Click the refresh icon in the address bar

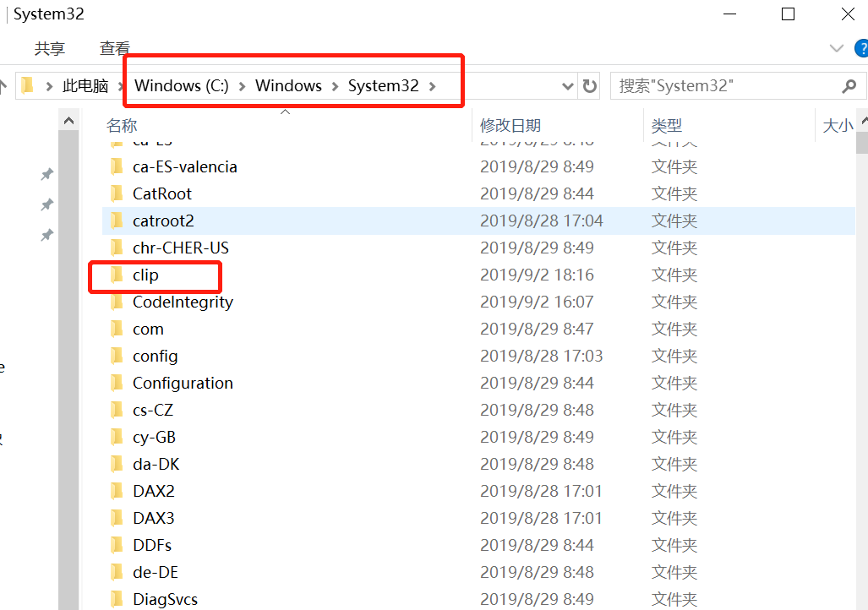589,85
